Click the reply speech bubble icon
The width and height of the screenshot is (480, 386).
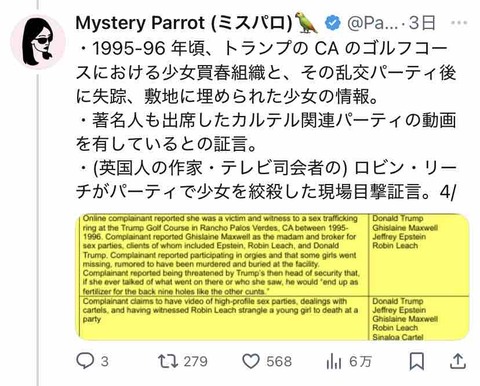(x=85, y=361)
